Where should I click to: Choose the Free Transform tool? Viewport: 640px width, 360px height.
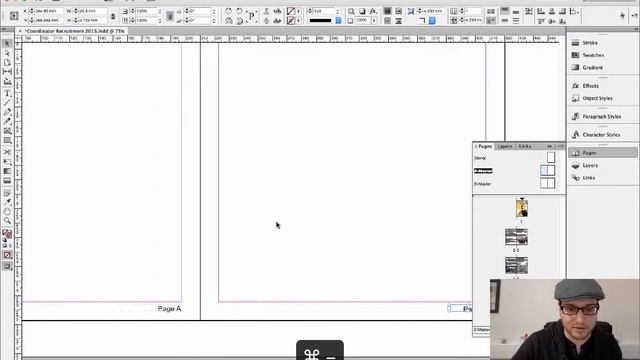tap(7, 162)
